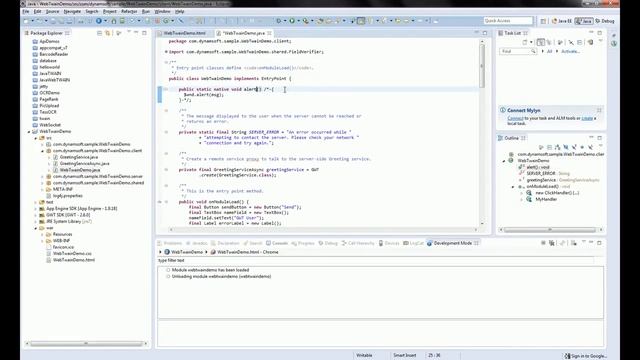
Task: Expand the com.dynamsoft.sample.WebTwainDemo.server package
Action: coord(42,176)
